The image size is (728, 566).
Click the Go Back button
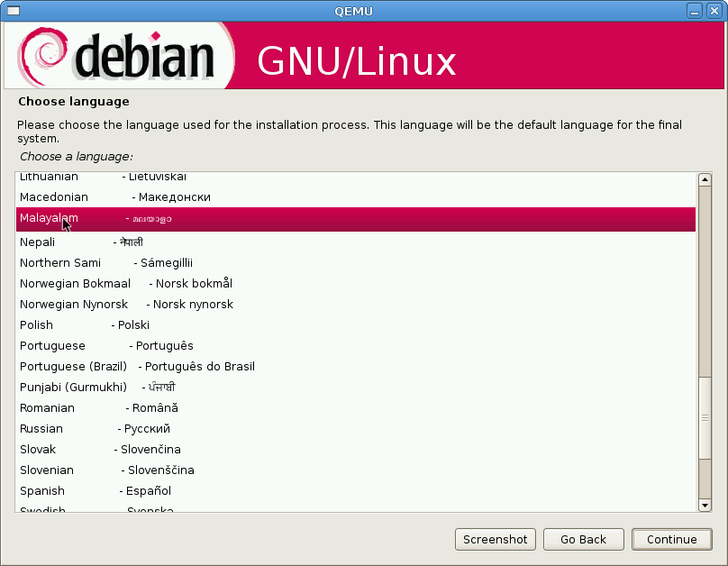(583, 539)
